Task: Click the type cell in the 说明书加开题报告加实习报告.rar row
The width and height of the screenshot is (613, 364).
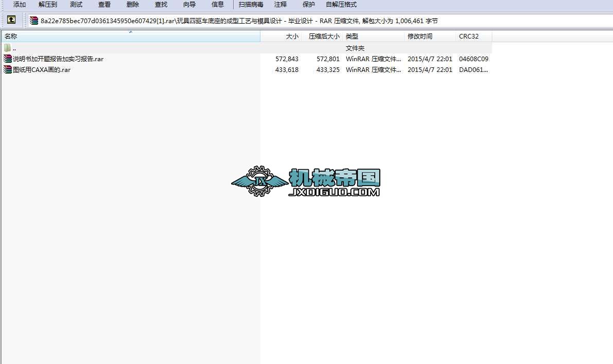Action: [373, 59]
